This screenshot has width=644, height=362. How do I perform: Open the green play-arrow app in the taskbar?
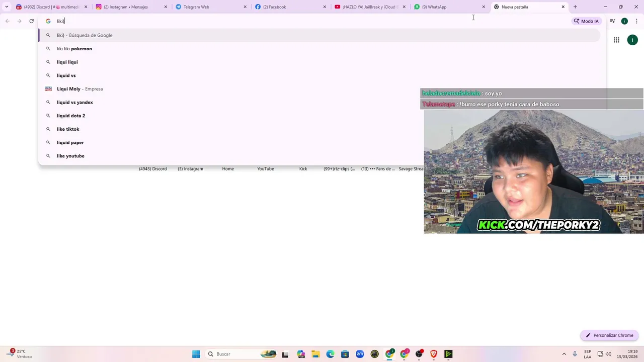point(448,354)
